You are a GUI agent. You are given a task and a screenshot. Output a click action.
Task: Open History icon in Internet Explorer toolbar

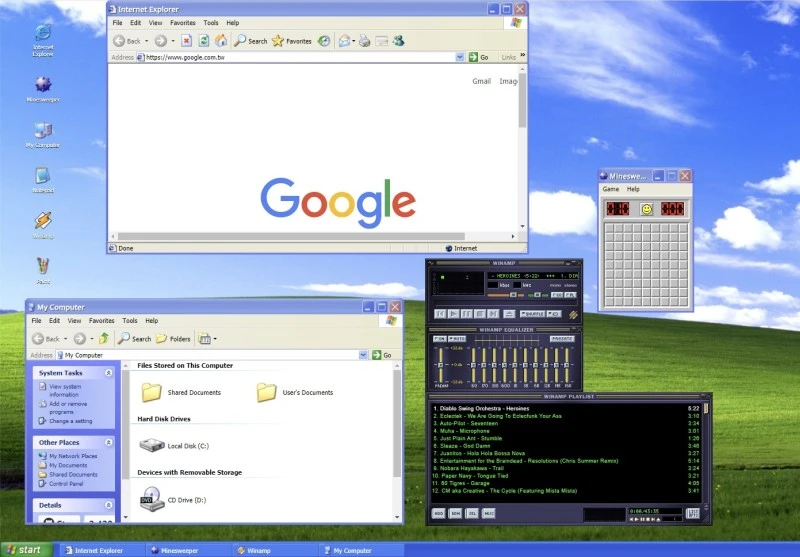pyautogui.click(x=324, y=41)
